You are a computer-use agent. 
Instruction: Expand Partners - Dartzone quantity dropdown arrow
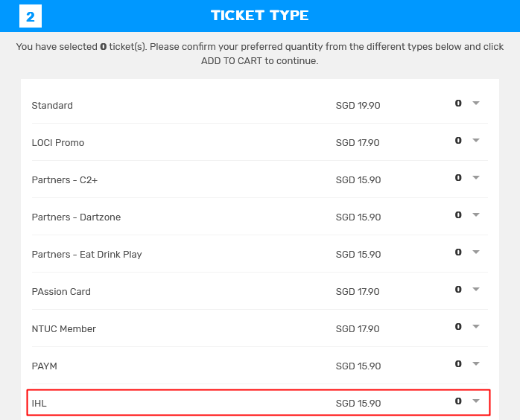[476, 215]
